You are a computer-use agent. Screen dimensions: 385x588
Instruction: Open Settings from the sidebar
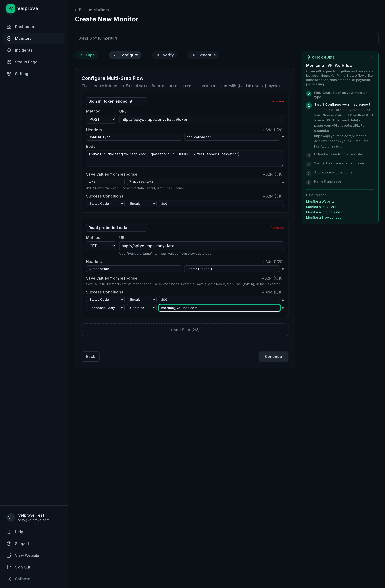(34, 74)
